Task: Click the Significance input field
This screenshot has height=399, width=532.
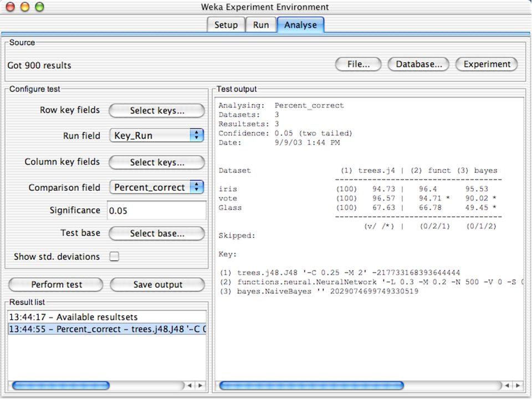Action: pos(157,211)
